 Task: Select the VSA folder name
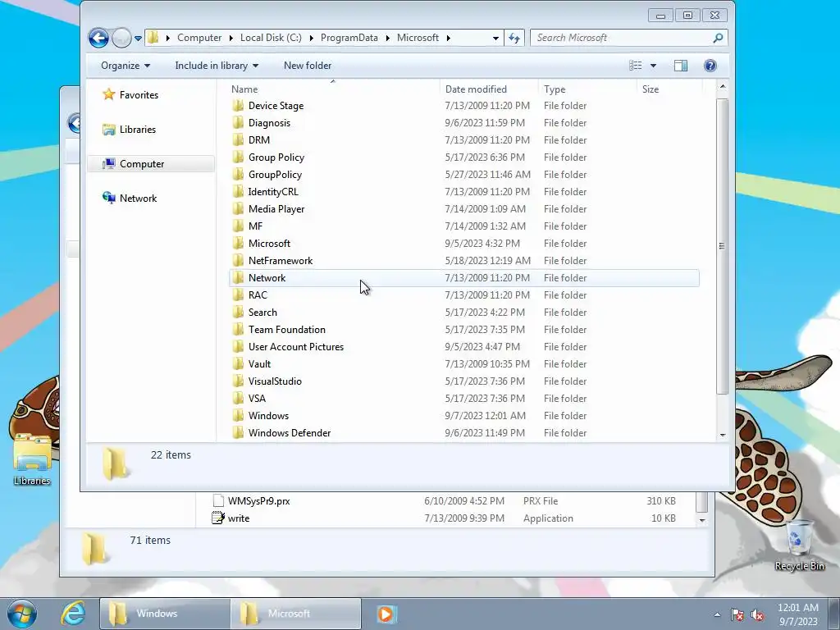(x=257, y=398)
